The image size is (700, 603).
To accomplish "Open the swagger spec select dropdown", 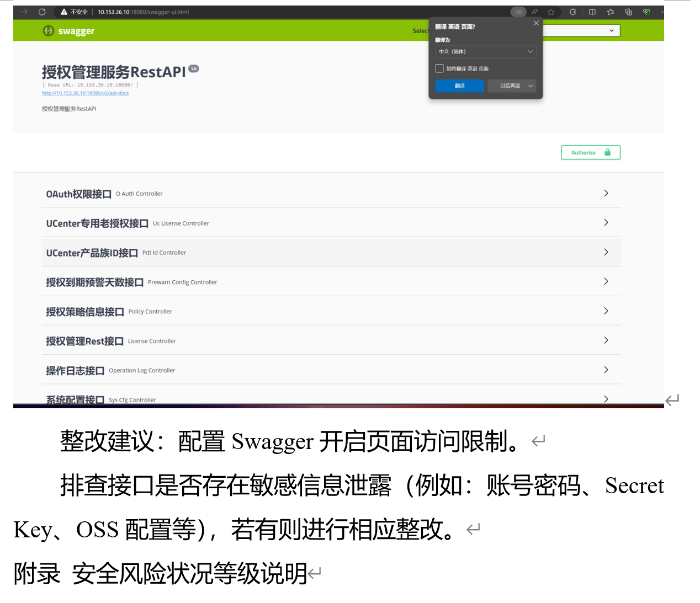I will coord(581,30).
